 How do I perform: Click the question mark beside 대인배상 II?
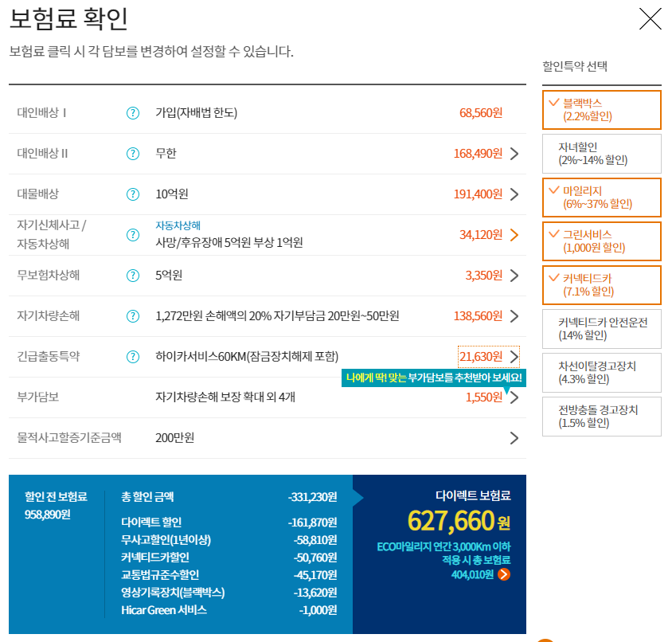[132, 153]
